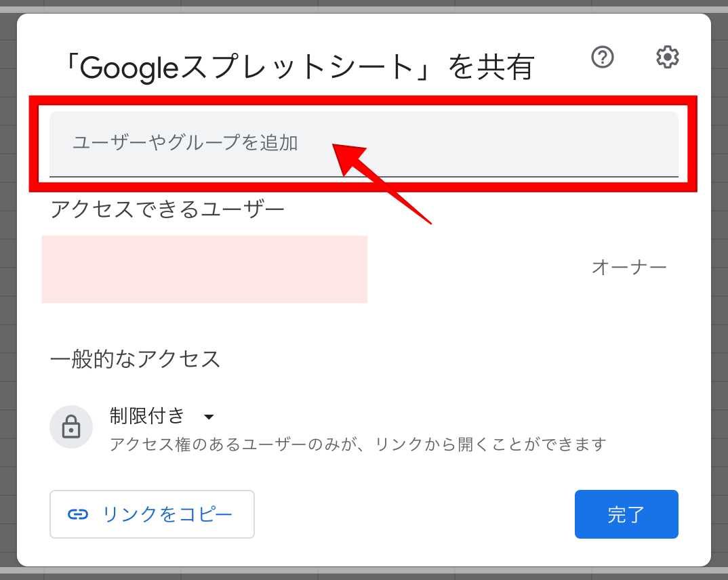Open sharing settings via the gear icon
The width and height of the screenshot is (728, 580).
click(667, 57)
